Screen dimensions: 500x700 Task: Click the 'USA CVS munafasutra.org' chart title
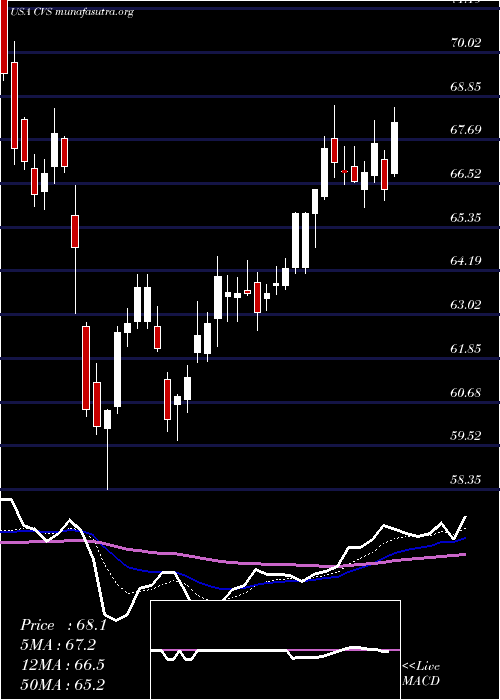coord(71,12)
